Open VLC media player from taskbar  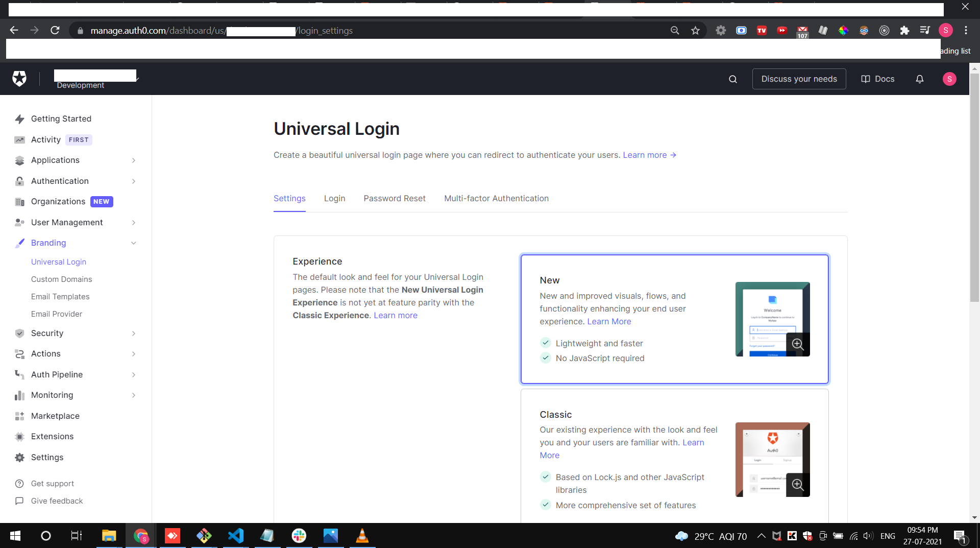[362, 536]
